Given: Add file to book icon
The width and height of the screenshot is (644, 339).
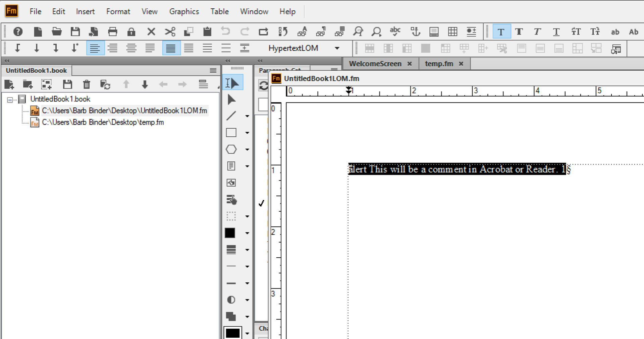Looking at the screenshot, I should pyautogui.click(x=9, y=84).
